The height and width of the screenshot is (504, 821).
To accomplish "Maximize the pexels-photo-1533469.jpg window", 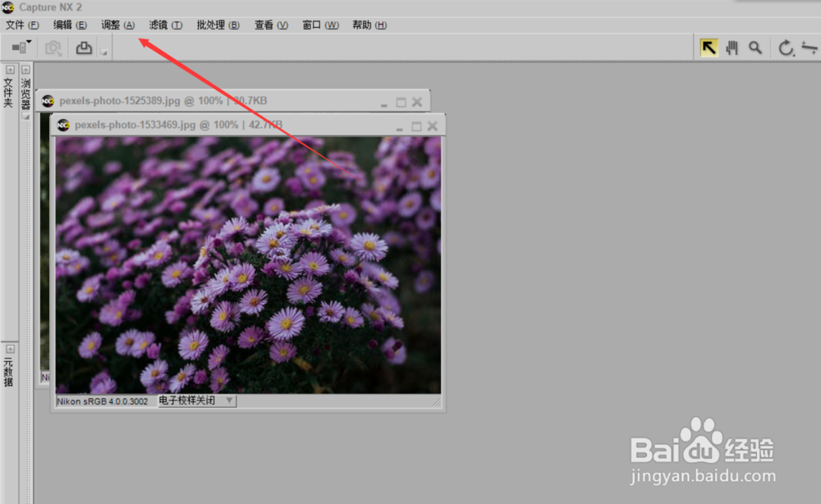I will (416, 126).
